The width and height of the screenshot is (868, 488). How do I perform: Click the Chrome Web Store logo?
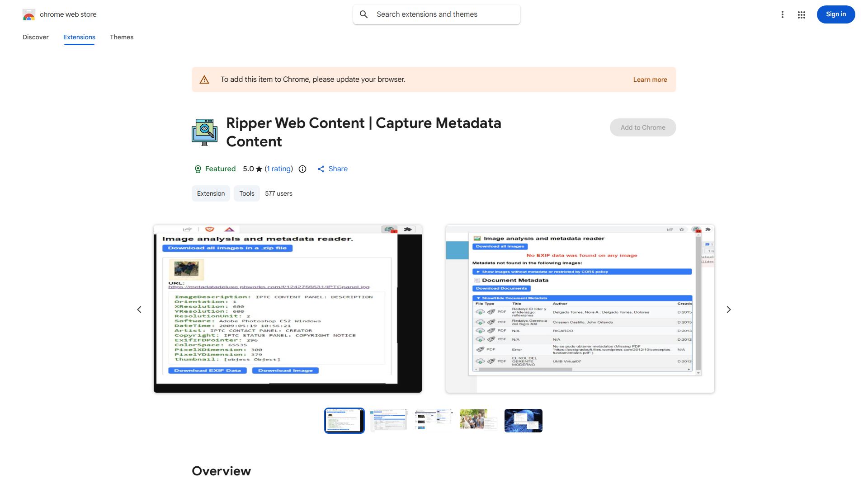pos(29,14)
